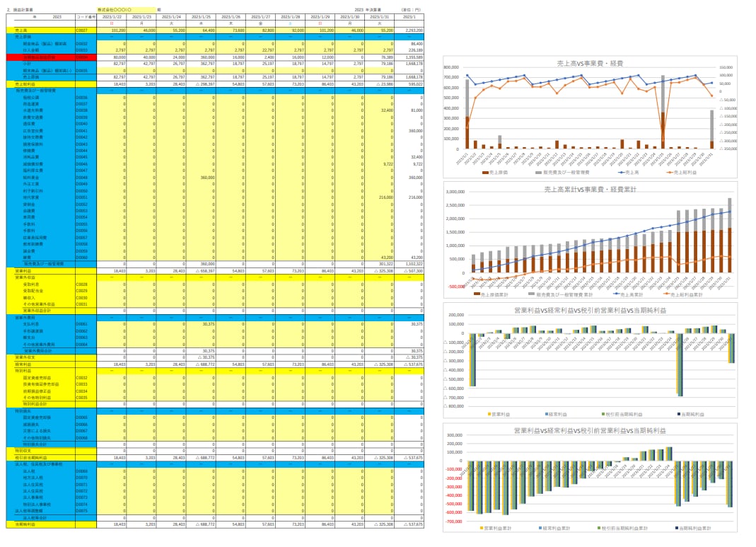Select the 売上高累計 legend entry in the second chart
The width and height of the screenshot is (756, 547).
coord(629,294)
